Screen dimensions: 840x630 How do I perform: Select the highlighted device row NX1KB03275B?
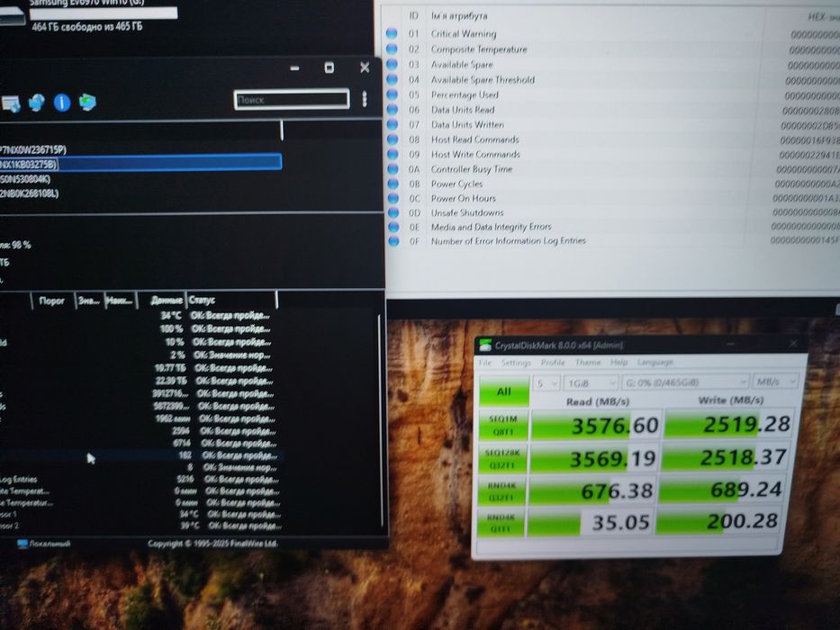140,163
